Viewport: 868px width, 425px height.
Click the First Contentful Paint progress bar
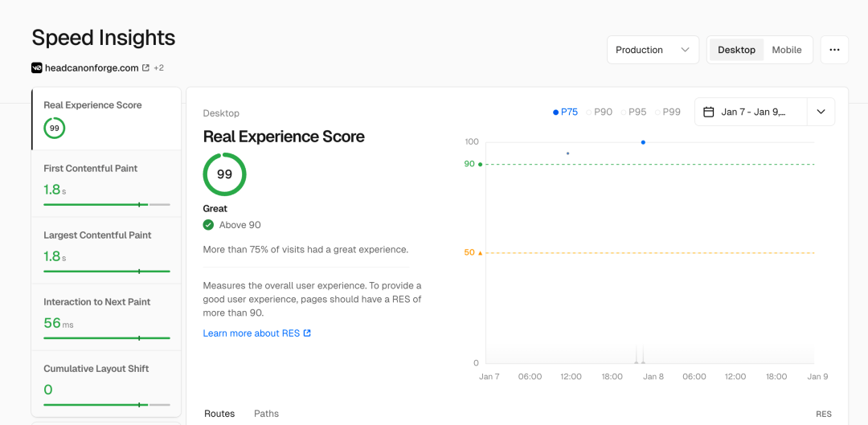pyautogui.click(x=106, y=205)
